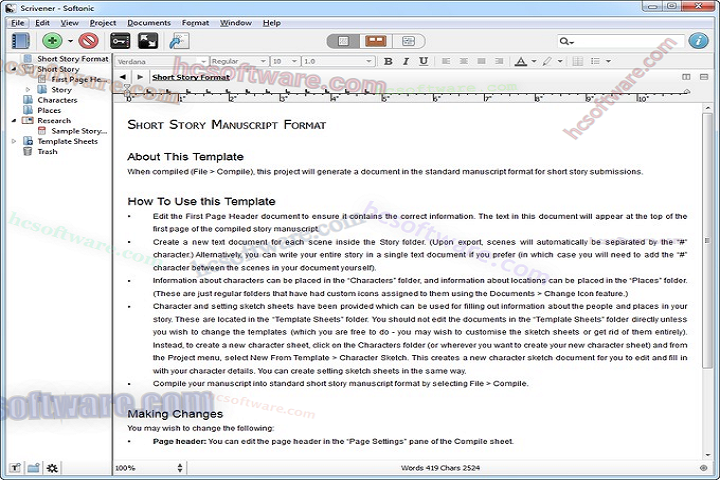Select the Places folder
720x480 pixels.
[49, 110]
